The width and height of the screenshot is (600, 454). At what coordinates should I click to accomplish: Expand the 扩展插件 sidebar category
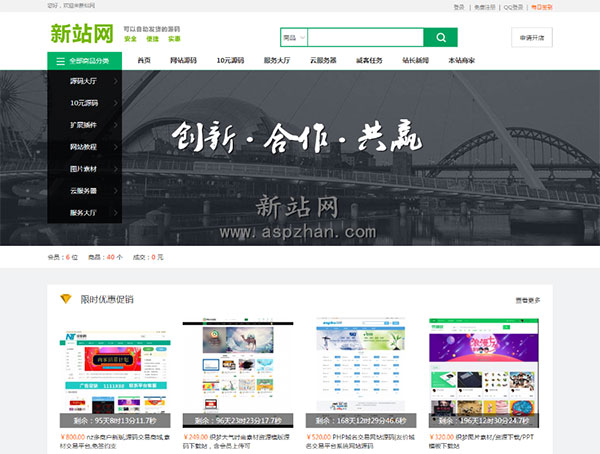click(x=85, y=125)
